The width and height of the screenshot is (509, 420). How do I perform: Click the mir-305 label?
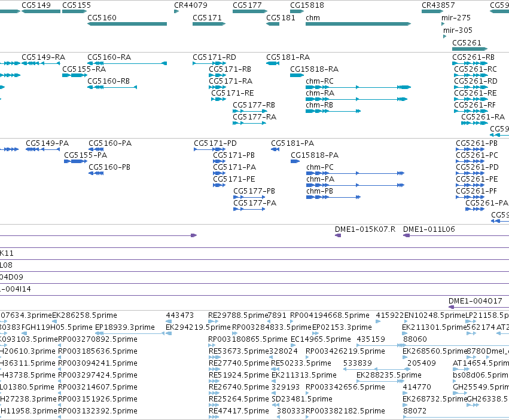[458, 30]
